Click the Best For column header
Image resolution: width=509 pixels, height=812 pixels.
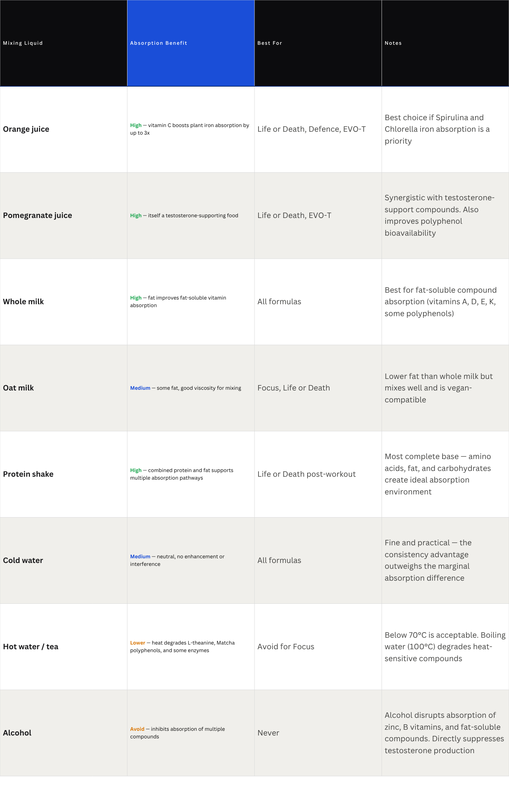(x=318, y=43)
